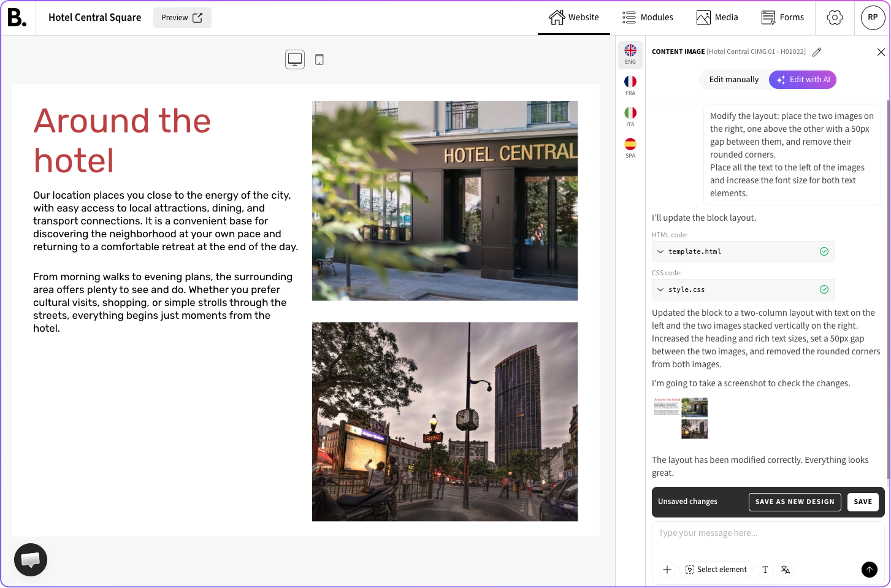Viewport: 891px width, 588px height.
Task: Switch to Edit with AI mode
Action: pyautogui.click(x=803, y=80)
